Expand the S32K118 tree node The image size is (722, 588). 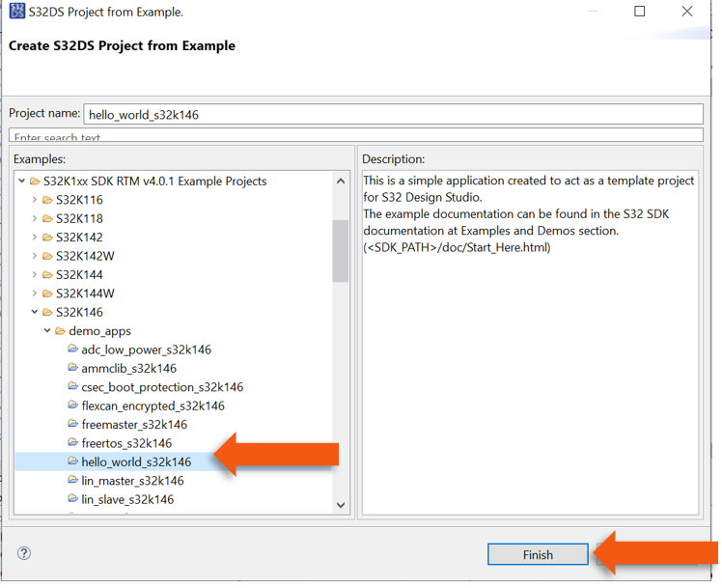(x=35, y=219)
